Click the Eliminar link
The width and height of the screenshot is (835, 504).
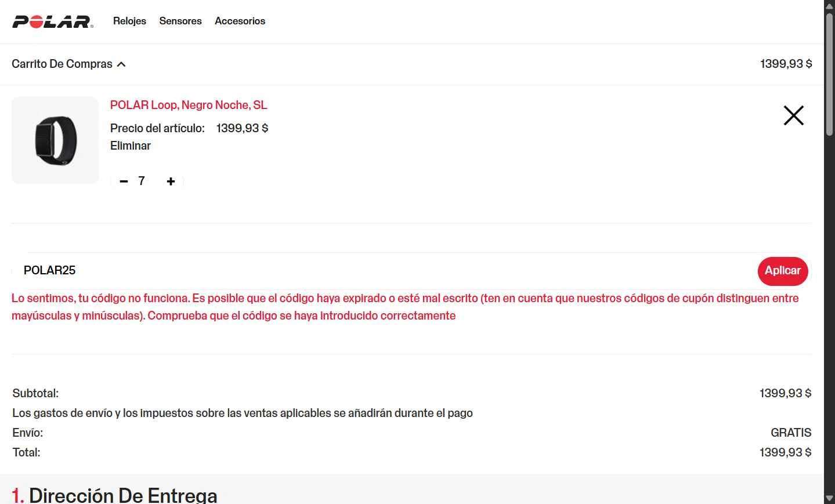(x=131, y=146)
